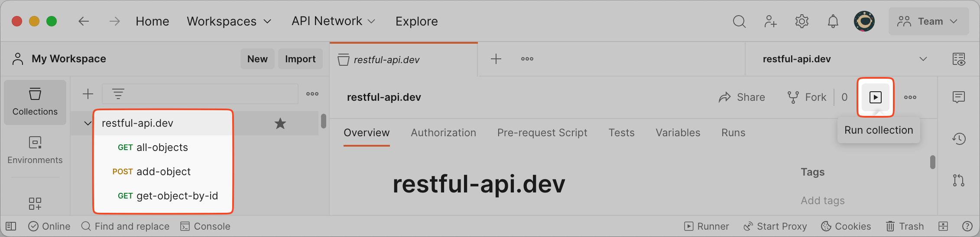The width and height of the screenshot is (980, 237).
Task: Open the global search magnifier
Action: pyautogui.click(x=739, y=21)
